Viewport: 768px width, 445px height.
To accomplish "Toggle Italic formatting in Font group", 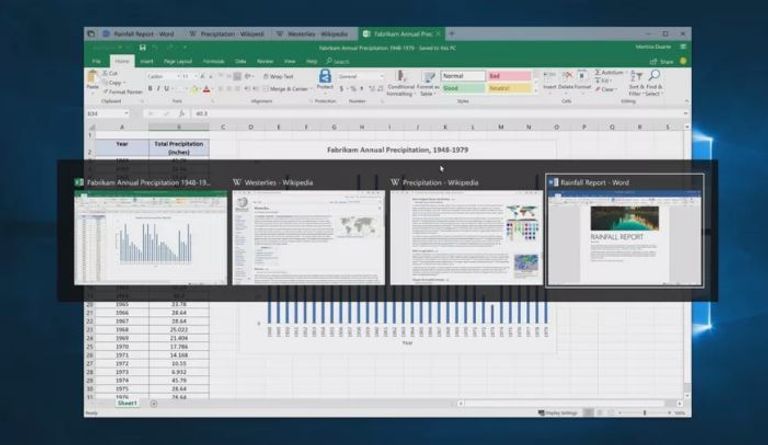I will 158,88.
